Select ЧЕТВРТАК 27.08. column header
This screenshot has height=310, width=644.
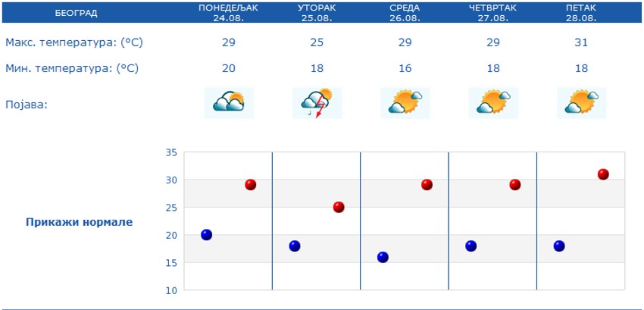492,12
